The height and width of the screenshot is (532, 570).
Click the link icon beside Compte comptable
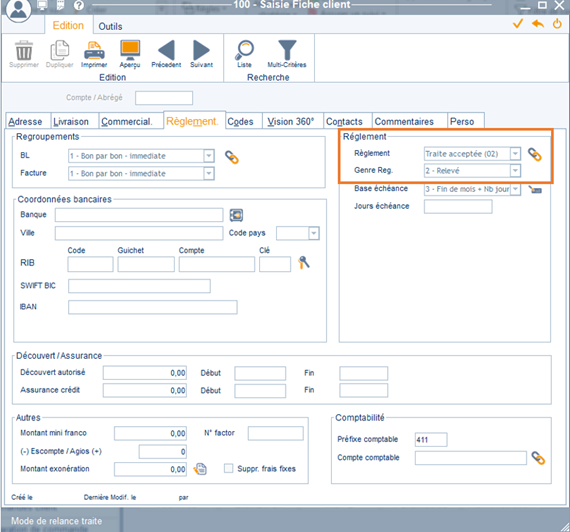[538, 458]
